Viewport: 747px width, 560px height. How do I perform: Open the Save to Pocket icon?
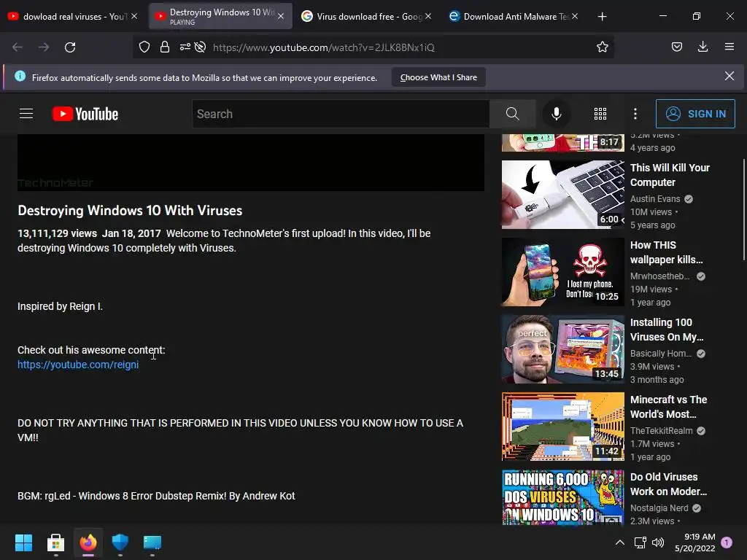point(677,47)
